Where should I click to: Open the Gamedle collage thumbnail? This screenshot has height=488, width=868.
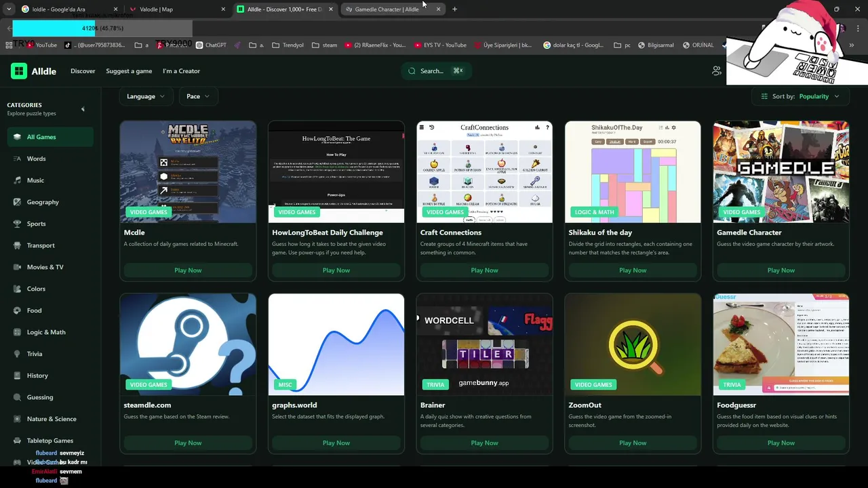(781, 172)
